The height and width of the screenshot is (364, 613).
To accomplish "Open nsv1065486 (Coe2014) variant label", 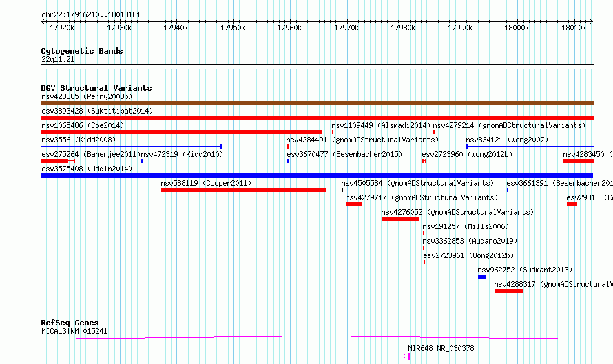I will coord(83,125).
